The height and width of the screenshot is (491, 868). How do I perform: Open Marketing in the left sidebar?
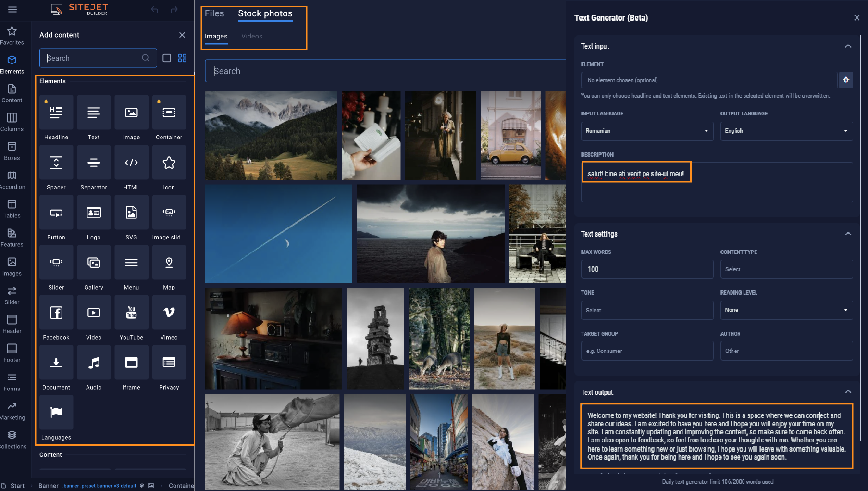(12, 411)
